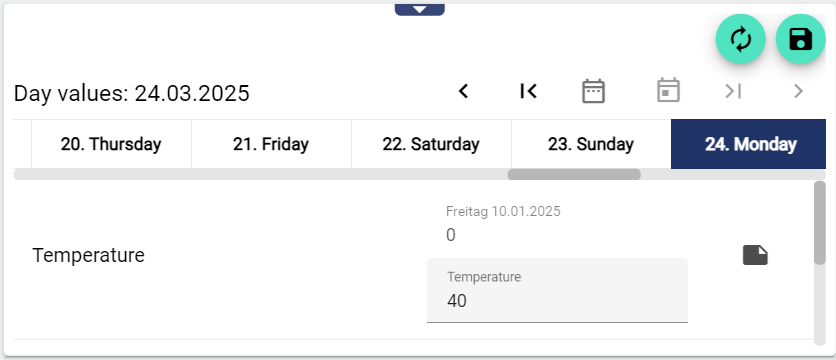Open the 22. Saturday tab
The image size is (836, 360).
tap(431, 144)
